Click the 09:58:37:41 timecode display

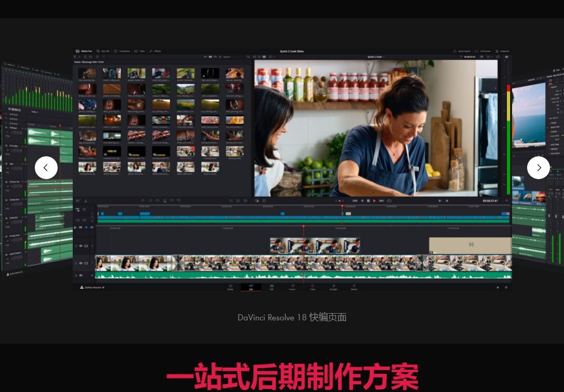coord(490,201)
